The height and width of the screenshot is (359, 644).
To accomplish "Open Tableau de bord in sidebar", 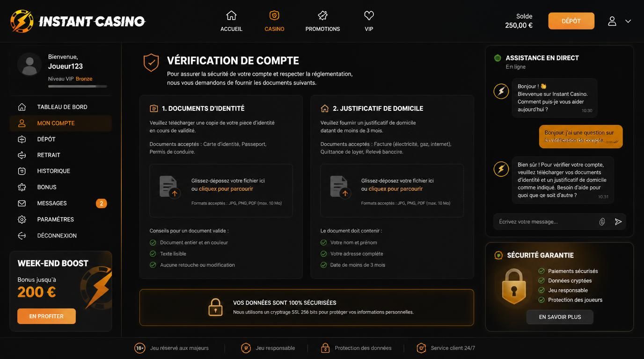I will pos(60,107).
